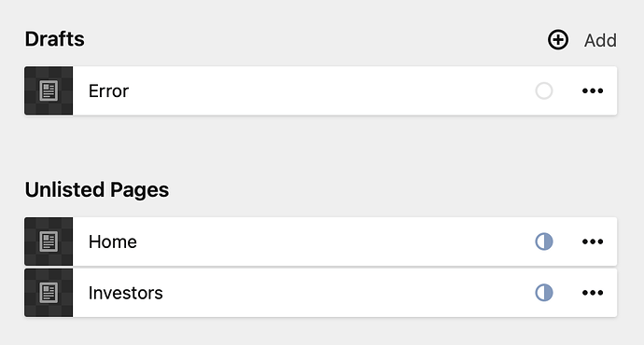Click blank white space in the Error row
This screenshot has width=644, height=345.
(329, 90)
